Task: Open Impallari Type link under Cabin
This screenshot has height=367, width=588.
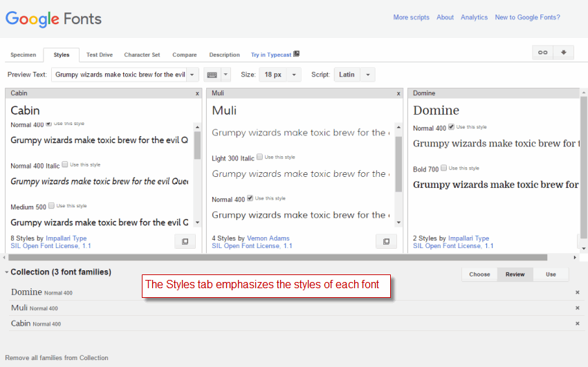Action: pyautogui.click(x=66, y=238)
